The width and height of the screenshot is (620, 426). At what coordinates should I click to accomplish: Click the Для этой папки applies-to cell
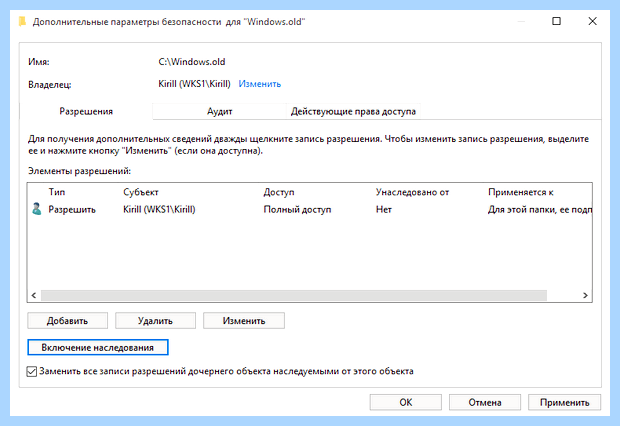(x=540, y=209)
